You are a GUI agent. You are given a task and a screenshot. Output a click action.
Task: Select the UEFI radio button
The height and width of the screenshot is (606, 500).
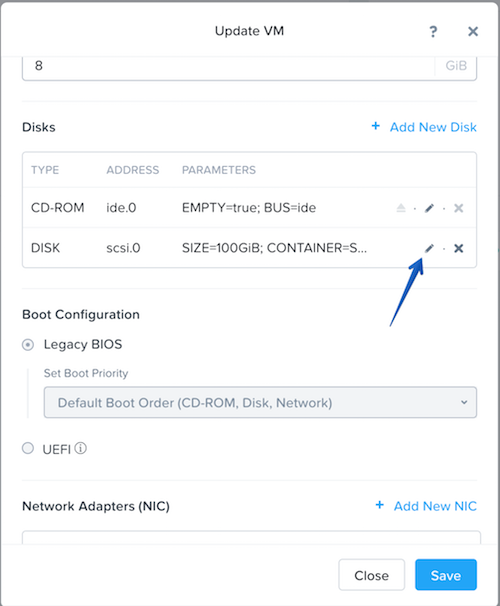click(x=28, y=448)
